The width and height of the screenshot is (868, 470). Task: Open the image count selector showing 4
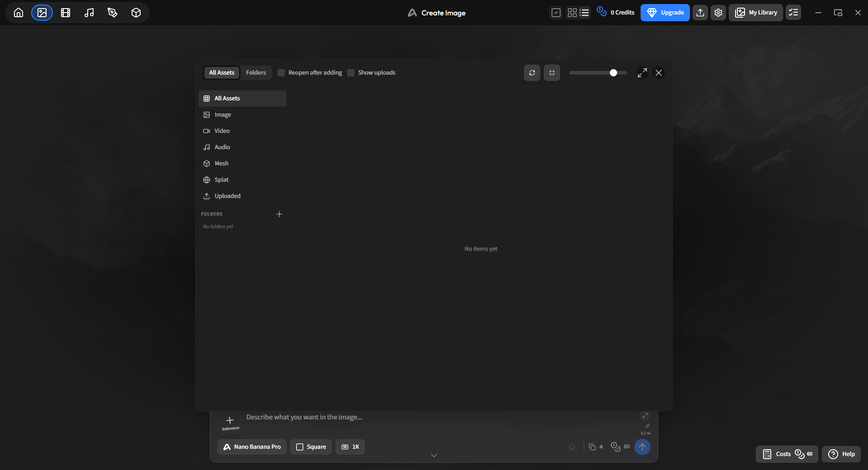coord(596,447)
